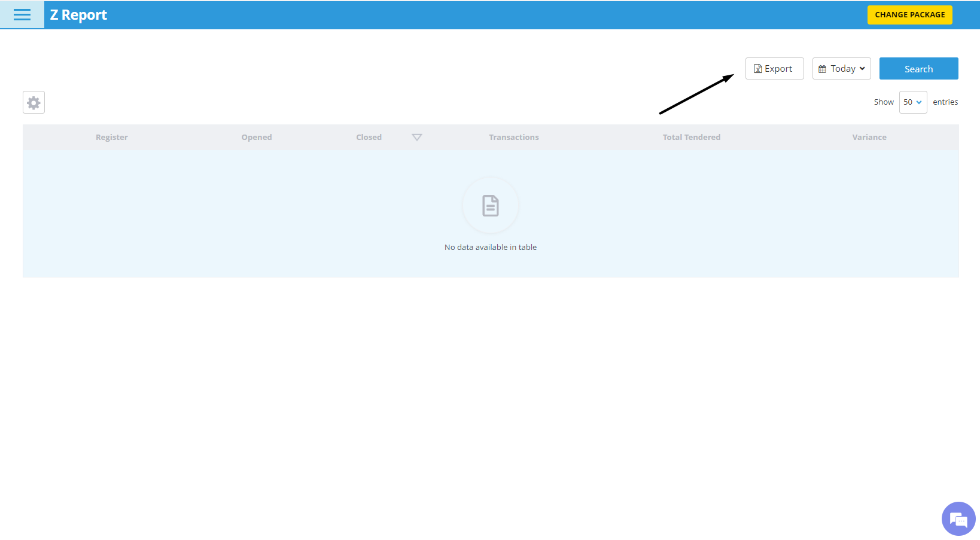
Task: Sort table by Closed column
Action: 369,137
